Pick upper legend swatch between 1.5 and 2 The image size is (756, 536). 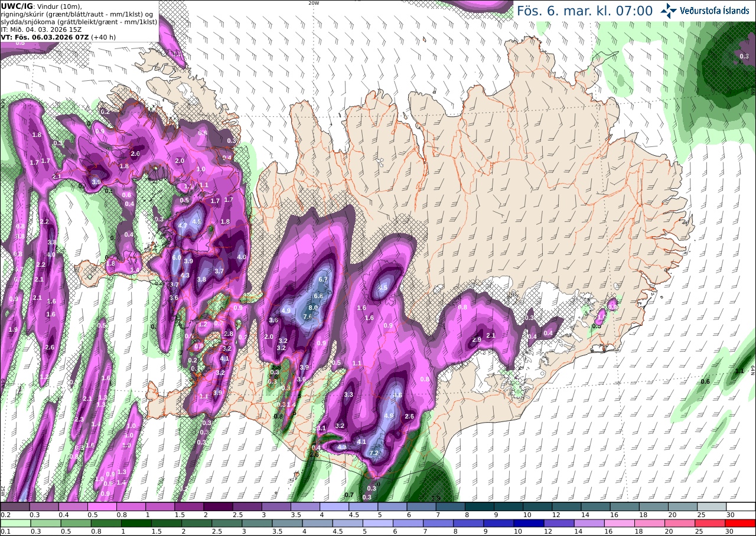[x=189, y=506]
